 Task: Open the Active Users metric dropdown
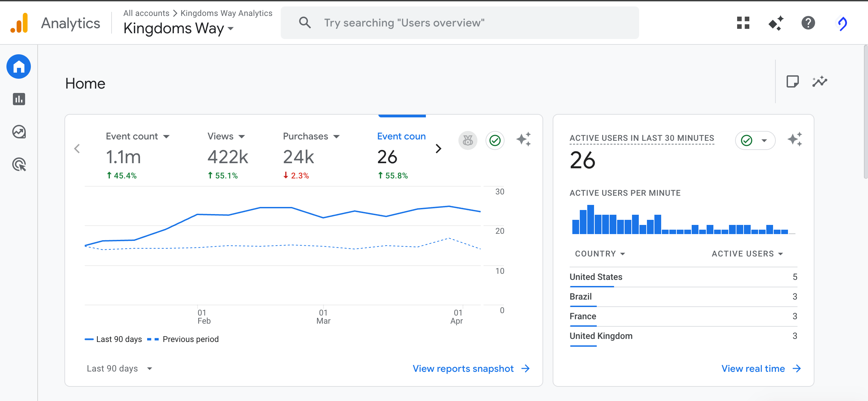(x=748, y=254)
